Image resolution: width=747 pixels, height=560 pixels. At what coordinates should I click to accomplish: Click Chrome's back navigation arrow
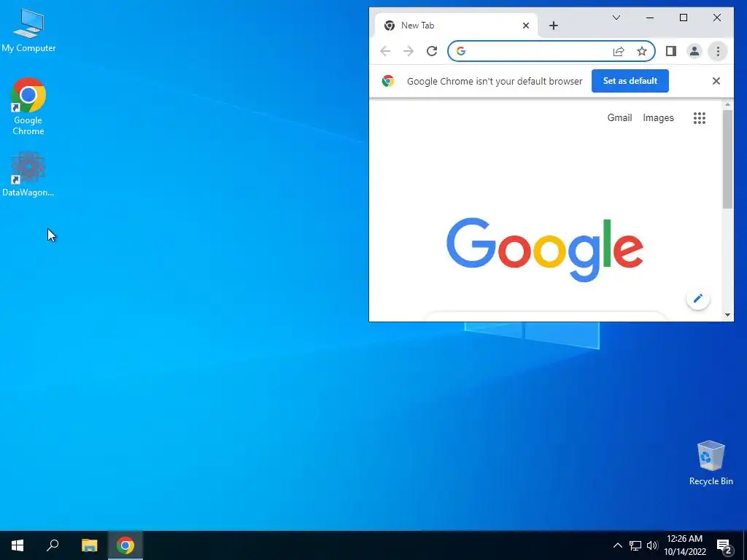[385, 51]
